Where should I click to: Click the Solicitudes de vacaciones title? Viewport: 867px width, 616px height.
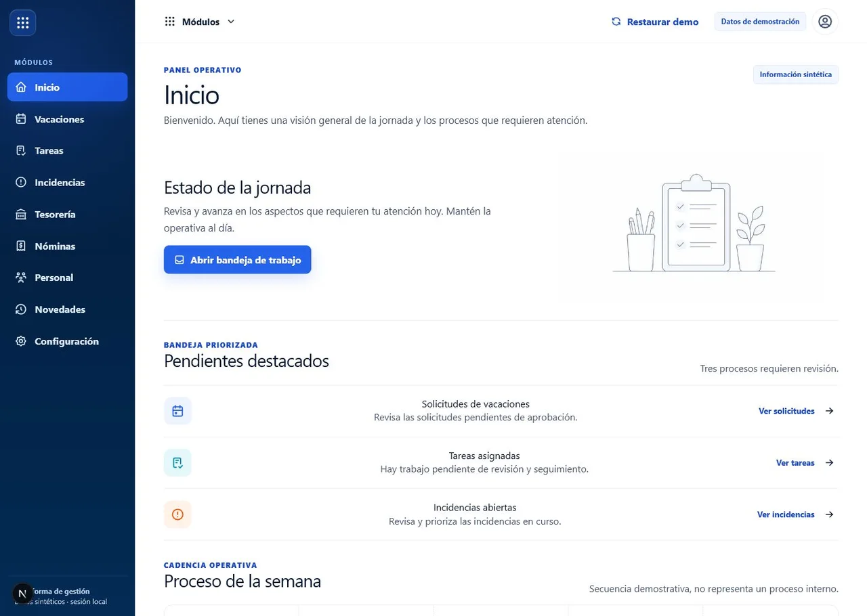click(x=475, y=404)
